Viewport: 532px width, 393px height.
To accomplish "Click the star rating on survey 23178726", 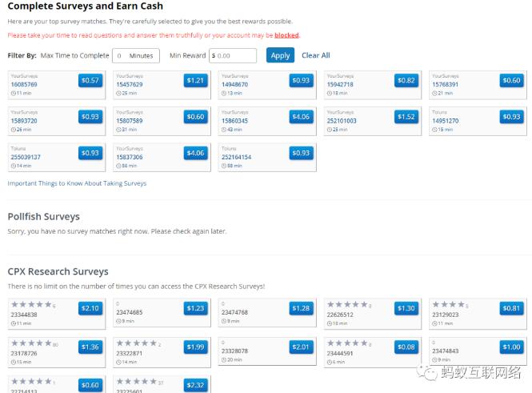I will [30, 344].
